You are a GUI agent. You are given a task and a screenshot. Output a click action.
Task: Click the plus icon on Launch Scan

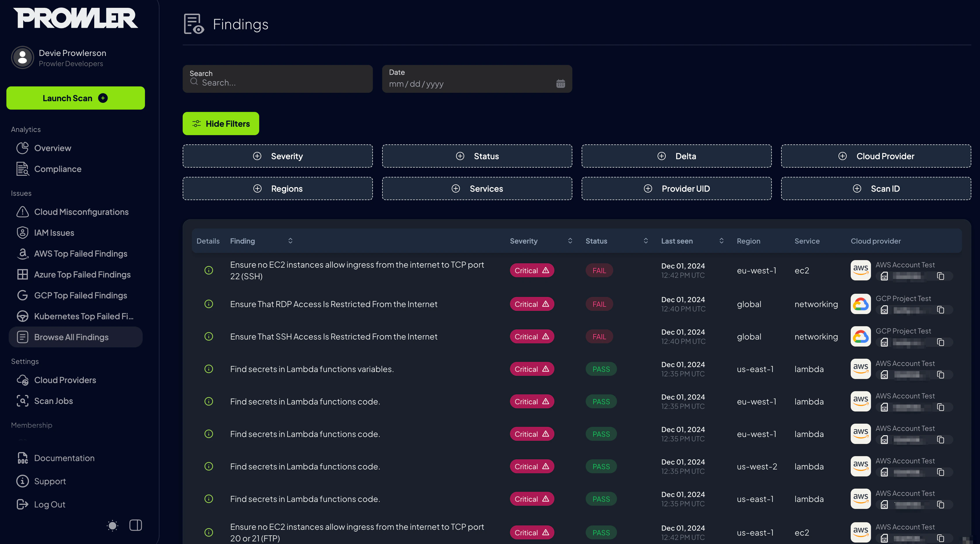click(103, 98)
